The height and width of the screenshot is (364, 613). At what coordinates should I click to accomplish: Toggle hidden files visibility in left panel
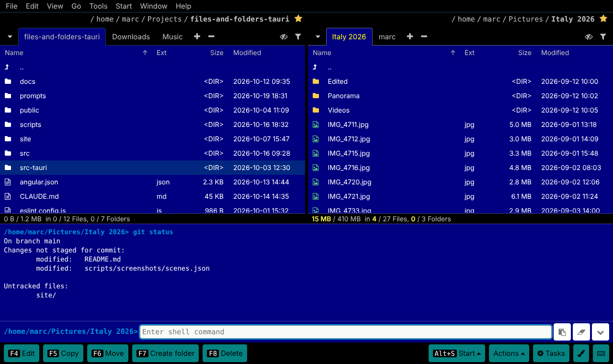click(x=284, y=36)
